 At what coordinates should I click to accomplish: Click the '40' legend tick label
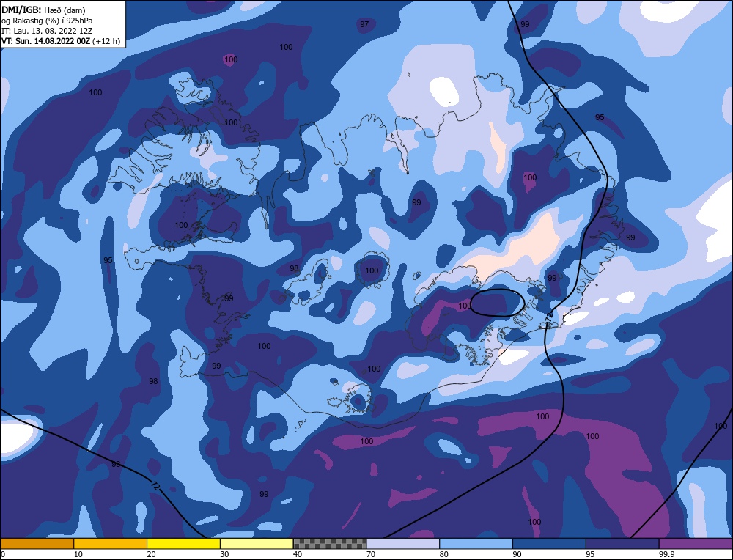point(298,554)
